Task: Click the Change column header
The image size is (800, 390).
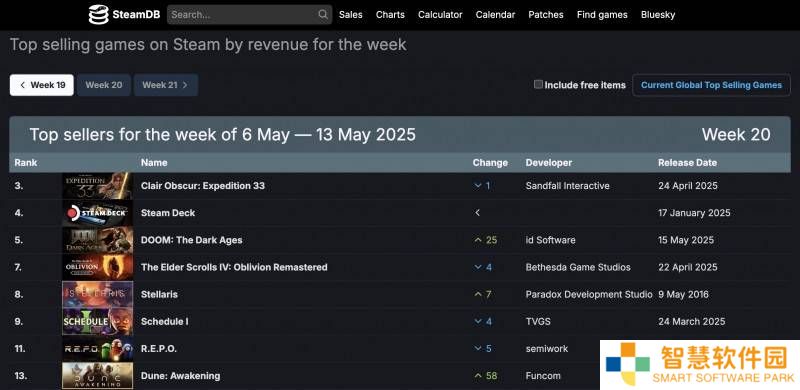Action: pyautogui.click(x=490, y=163)
